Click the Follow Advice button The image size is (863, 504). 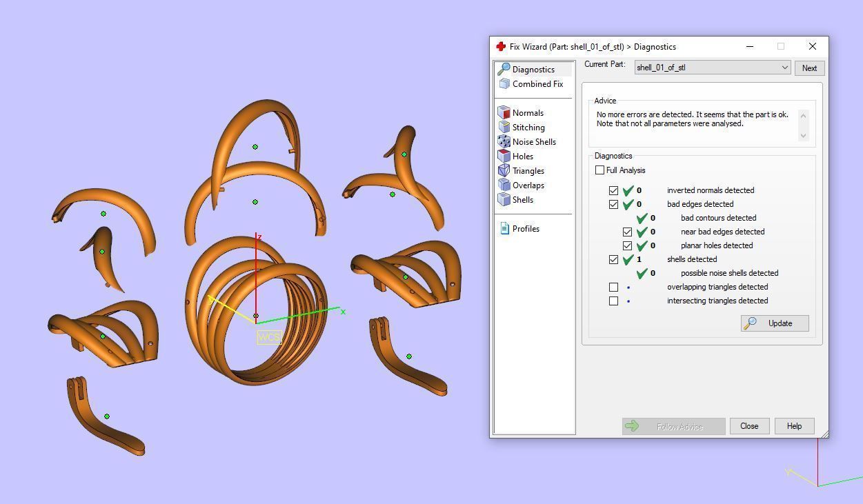click(673, 426)
